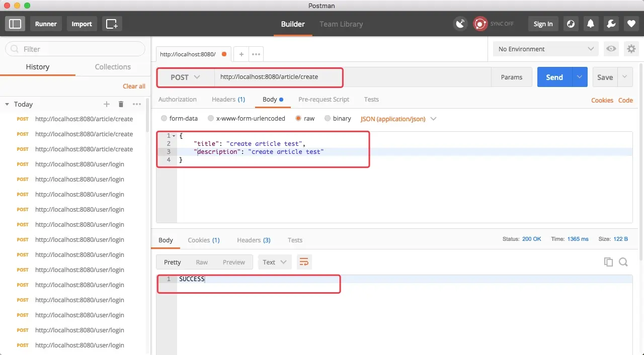Open the notifications bell

tap(591, 24)
